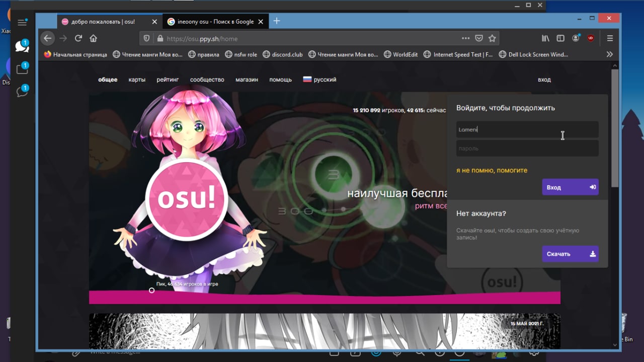Switch to 'ineoony osu - Поиск в Google' tab
The height and width of the screenshot is (362, 644).
[x=215, y=22]
